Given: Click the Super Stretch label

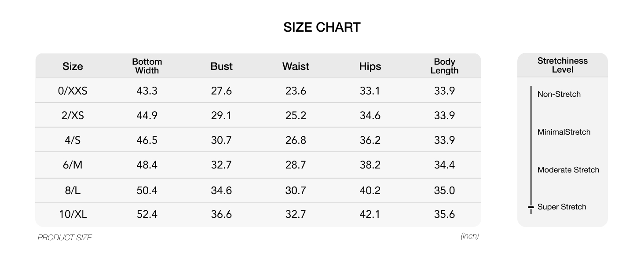Looking at the screenshot, I should pos(562,207).
